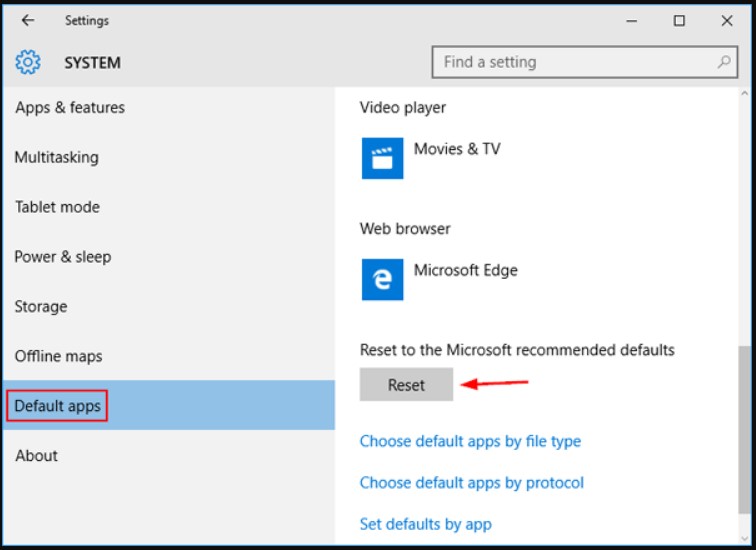
Task: Click the SYSTEM title text
Action: point(93,63)
